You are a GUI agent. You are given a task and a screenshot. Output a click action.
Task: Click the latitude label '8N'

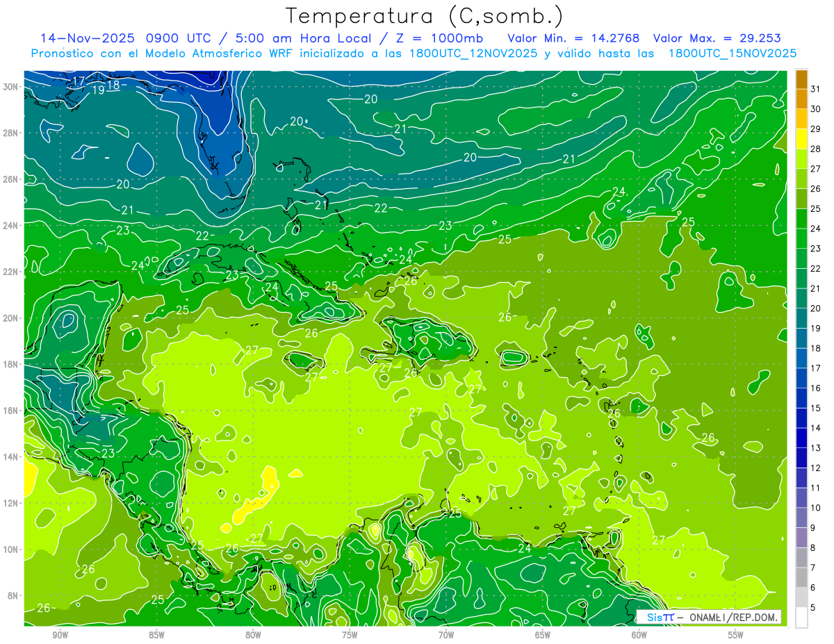click(x=13, y=596)
